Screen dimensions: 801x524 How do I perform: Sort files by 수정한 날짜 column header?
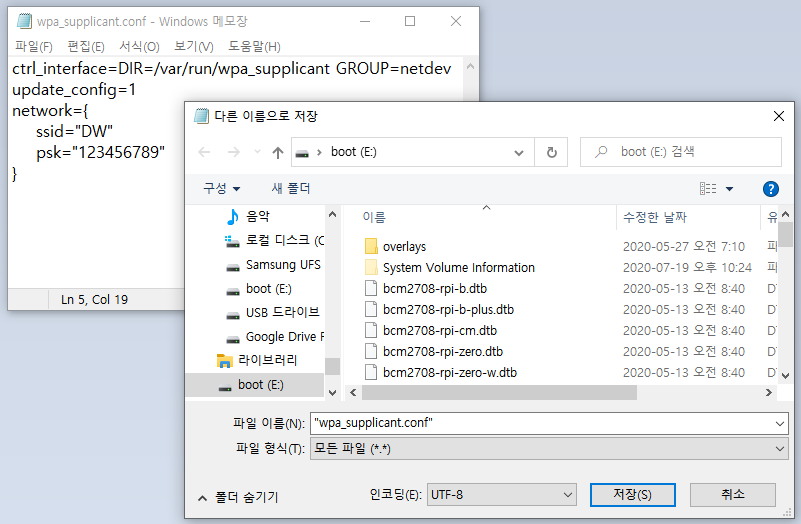pyautogui.click(x=655, y=218)
